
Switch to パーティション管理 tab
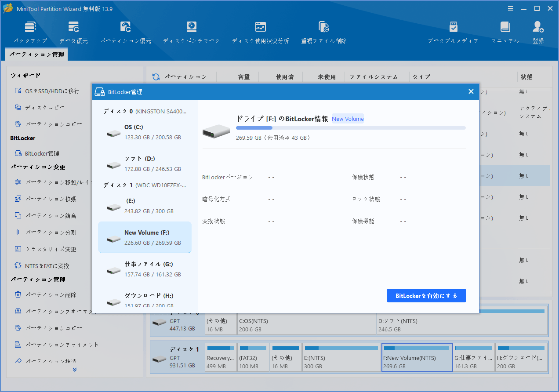click(36, 54)
